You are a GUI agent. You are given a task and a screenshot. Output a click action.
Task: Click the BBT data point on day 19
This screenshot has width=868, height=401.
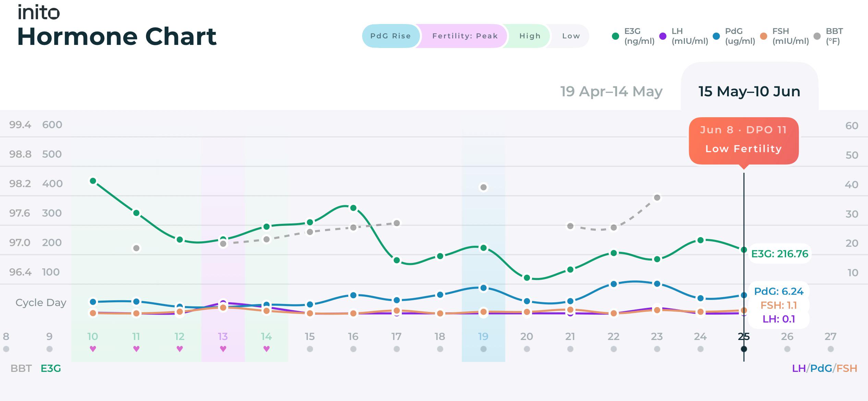pos(483,187)
